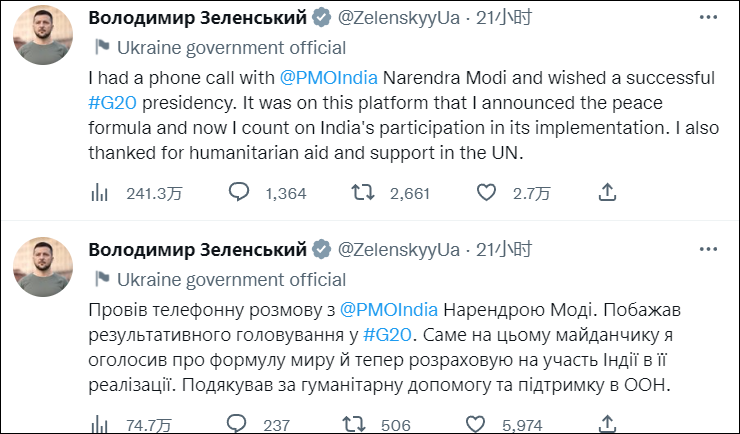
Task: Open author name on first tweet
Action: pyautogui.click(x=197, y=19)
